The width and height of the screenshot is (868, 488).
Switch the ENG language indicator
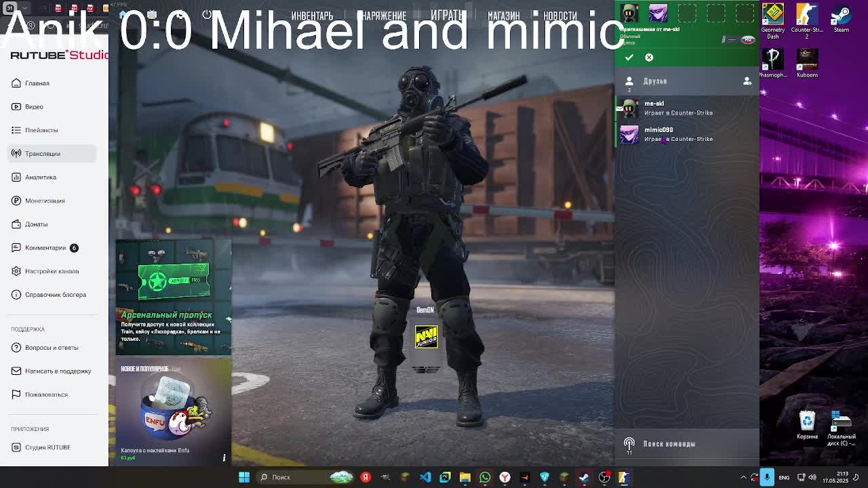784,477
